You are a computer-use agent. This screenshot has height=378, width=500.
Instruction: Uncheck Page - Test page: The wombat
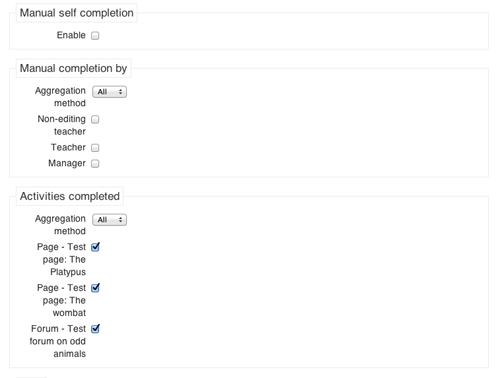[x=95, y=288]
